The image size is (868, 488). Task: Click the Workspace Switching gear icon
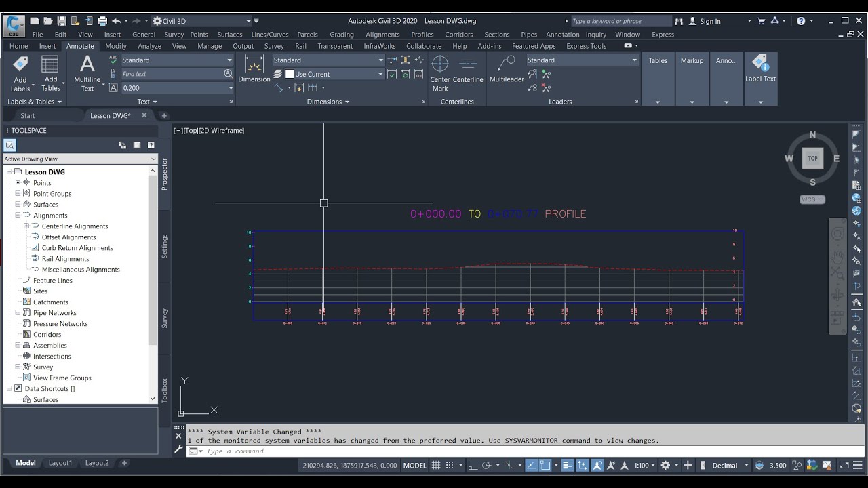point(665,466)
